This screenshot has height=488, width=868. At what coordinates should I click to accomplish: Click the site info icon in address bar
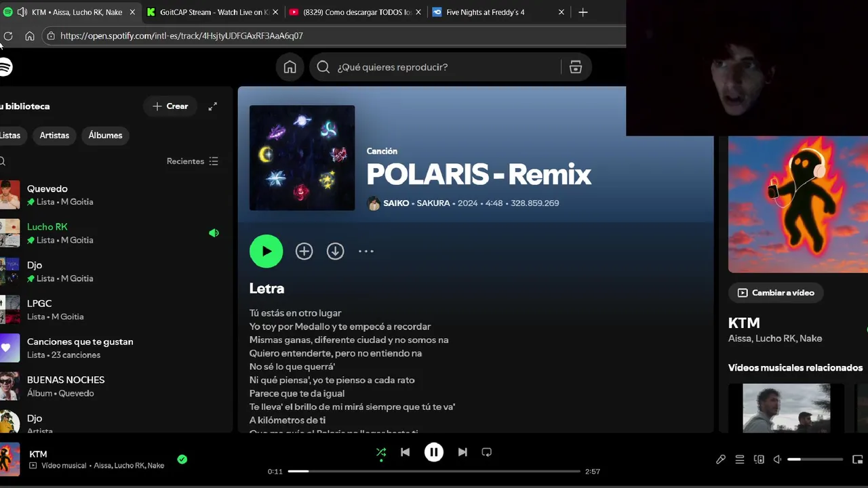point(51,36)
